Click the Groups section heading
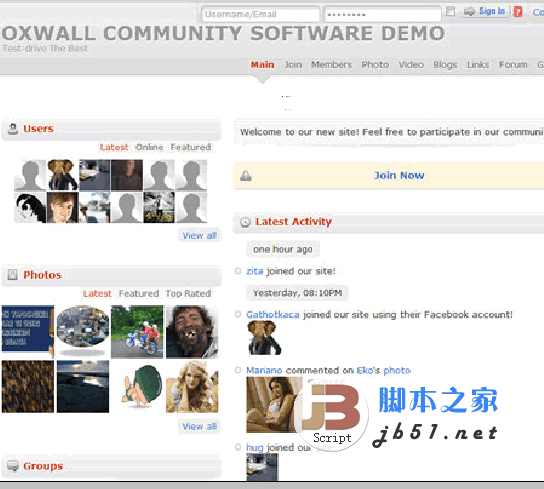Screen dimensions: 544x489 pyautogui.click(x=43, y=466)
